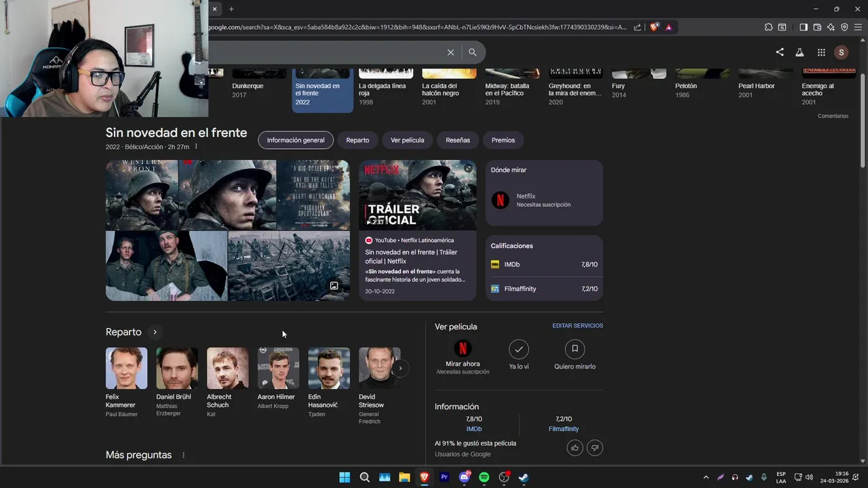Click the Google search magnifier button
868x488 pixels.
point(473,52)
